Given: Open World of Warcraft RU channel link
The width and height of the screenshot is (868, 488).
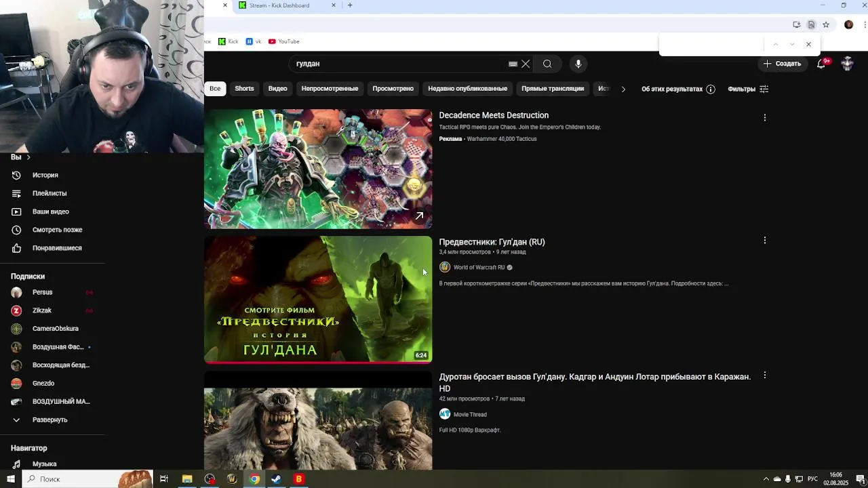Looking at the screenshot, I should 479,268.
